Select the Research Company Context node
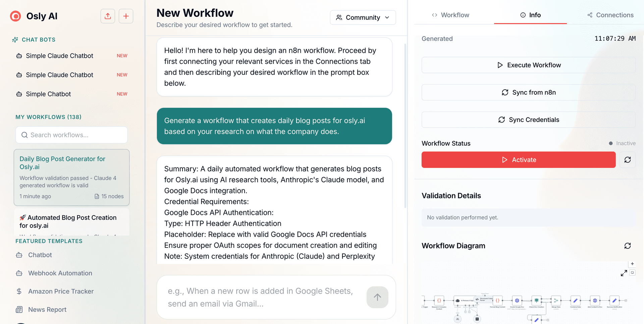644x324 pixels. tap(439, 300)
